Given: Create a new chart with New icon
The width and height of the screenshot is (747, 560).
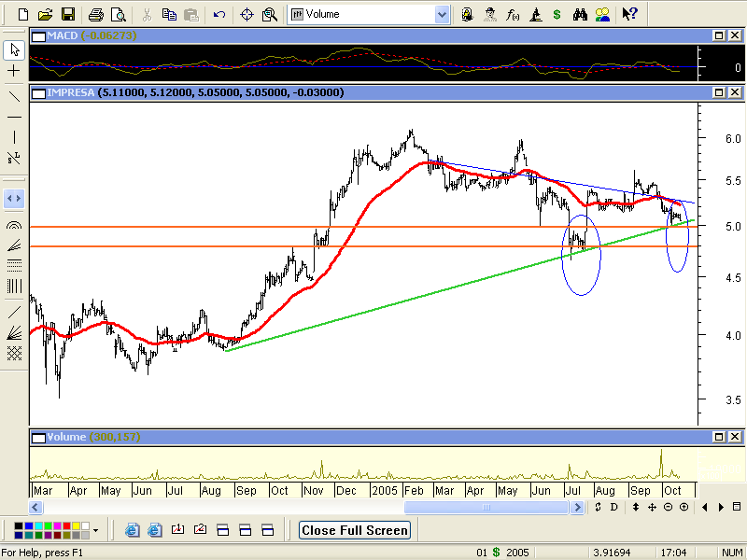Looking at the screenshot, I should pyautogui.click(x=22, y=15).
